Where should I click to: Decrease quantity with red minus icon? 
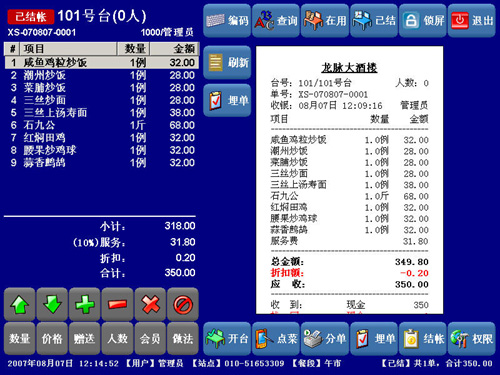117,304
